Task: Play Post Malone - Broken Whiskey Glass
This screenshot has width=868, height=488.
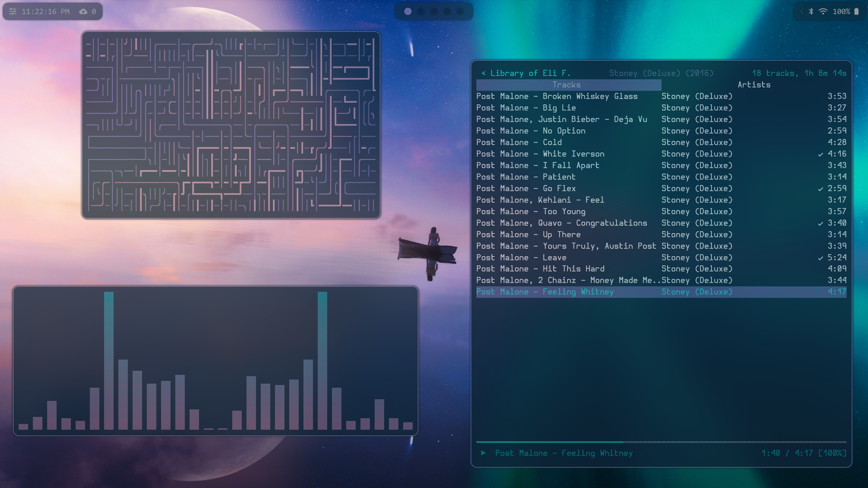Action: point(557,96)
